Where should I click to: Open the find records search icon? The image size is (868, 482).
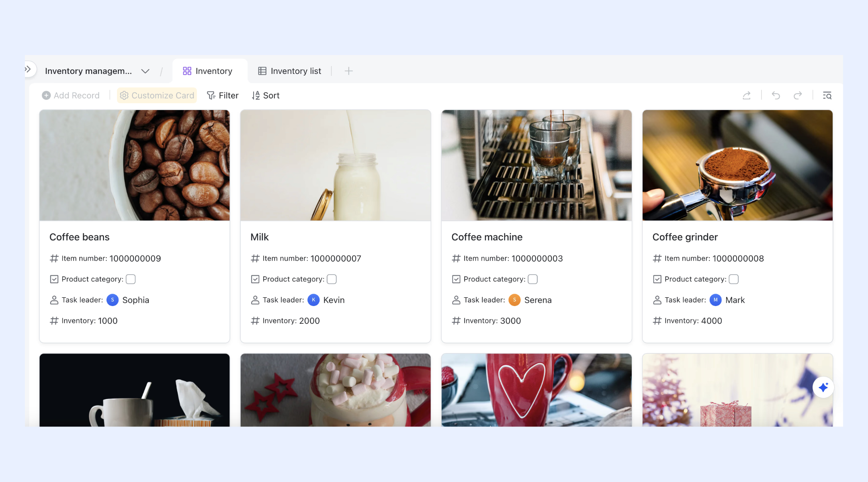(x=827, y=96)
